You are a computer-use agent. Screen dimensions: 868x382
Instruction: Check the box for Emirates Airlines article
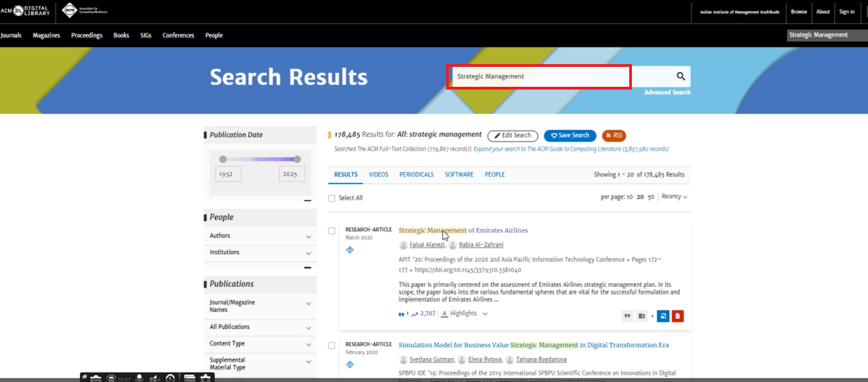(x=332, y=231)
